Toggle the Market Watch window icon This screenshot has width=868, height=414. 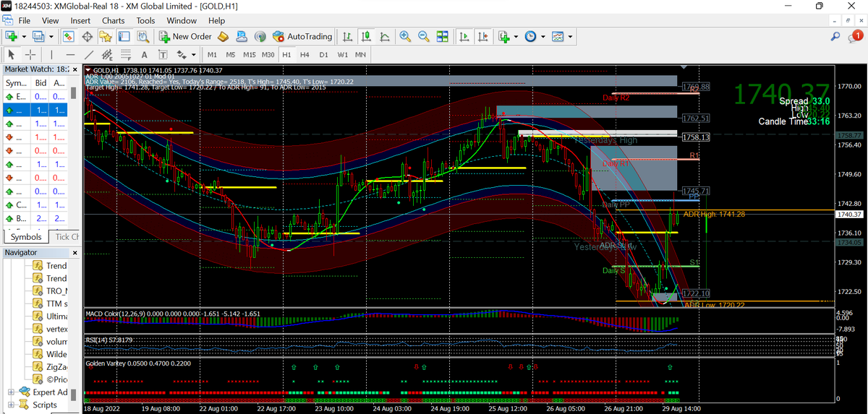pos(68,36)
